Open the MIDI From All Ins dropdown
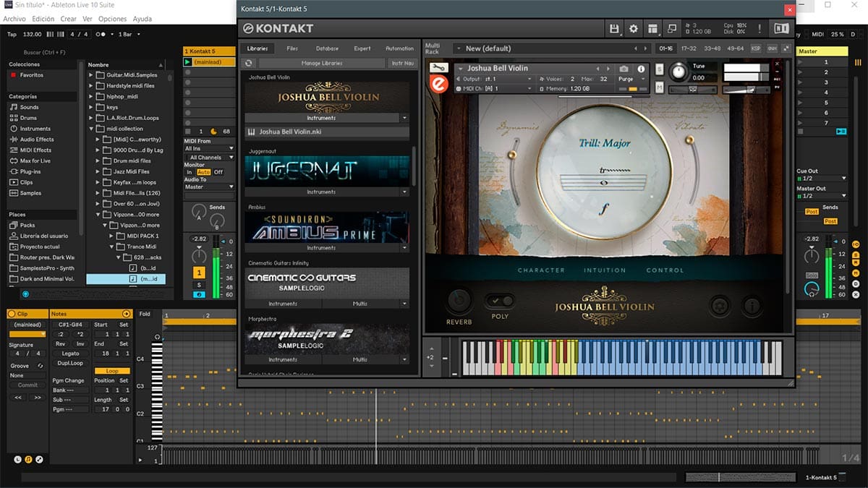Screen dimensions: 868x488 [210, 148]
